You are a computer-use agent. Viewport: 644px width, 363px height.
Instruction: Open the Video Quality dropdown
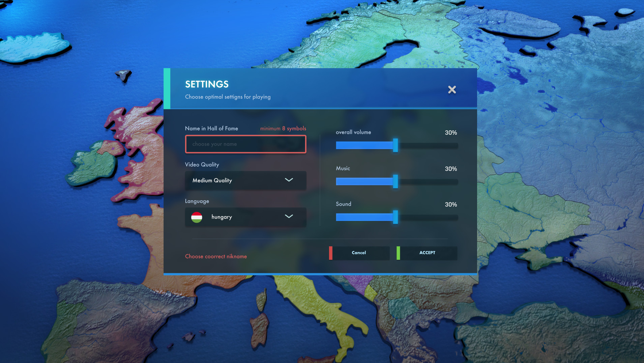(x=245, y=180)
